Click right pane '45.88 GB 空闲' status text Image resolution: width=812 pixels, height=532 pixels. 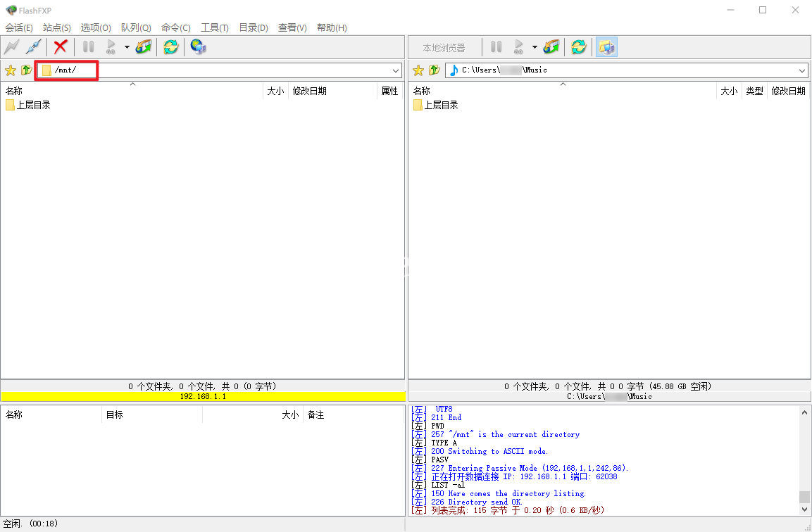[x=680, y=386]
